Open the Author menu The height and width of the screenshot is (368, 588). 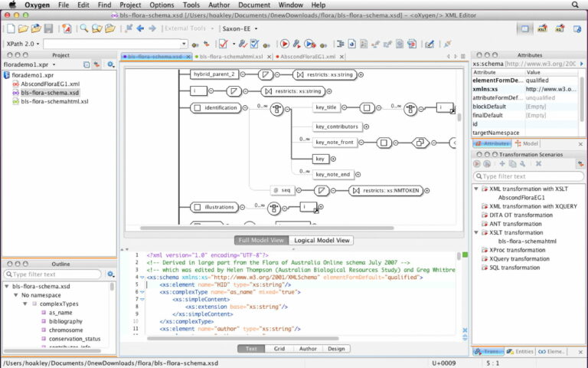(x=219, y=5)
